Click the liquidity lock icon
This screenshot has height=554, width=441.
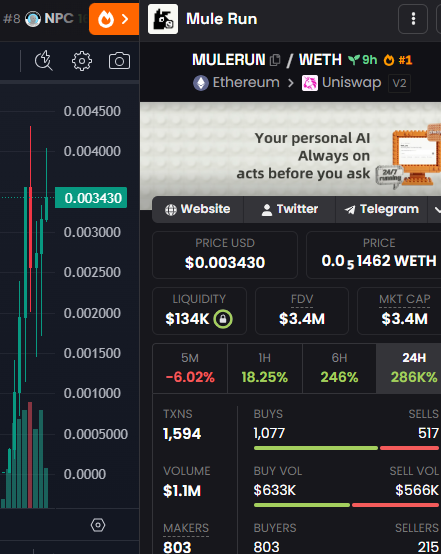coord(223,319)
